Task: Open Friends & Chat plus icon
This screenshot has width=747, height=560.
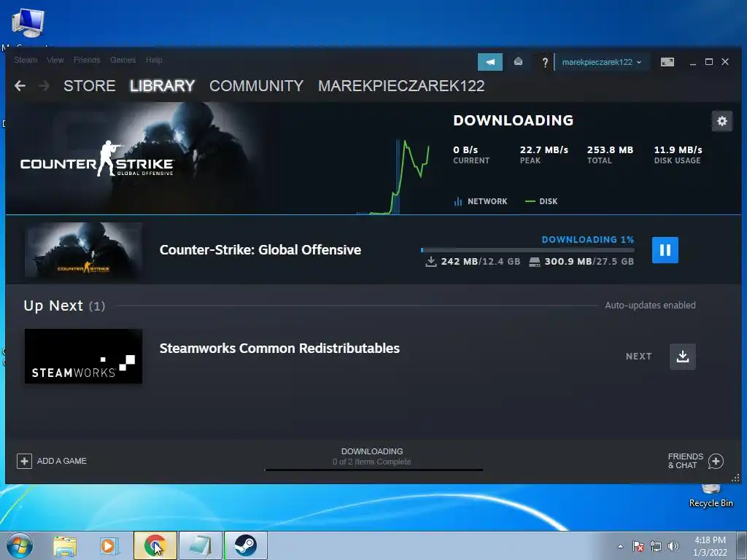Action: coord(716,461)
